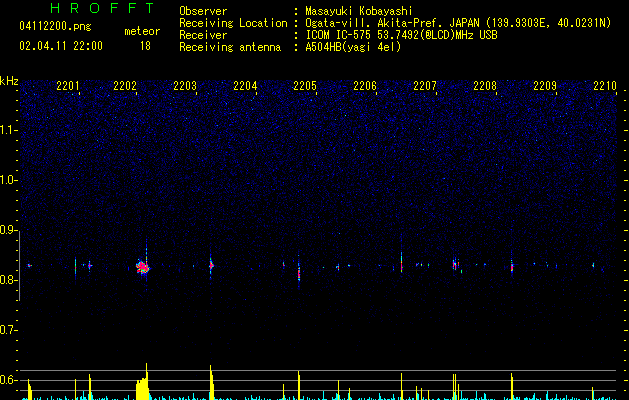
Task: Click the 1.1 kHz axis label
Action: 8,130
